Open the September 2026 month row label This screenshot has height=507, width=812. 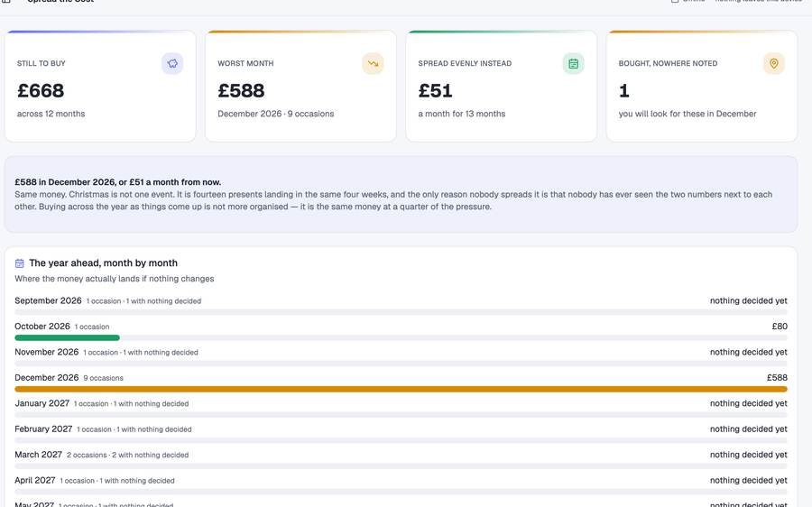[48, 300]
